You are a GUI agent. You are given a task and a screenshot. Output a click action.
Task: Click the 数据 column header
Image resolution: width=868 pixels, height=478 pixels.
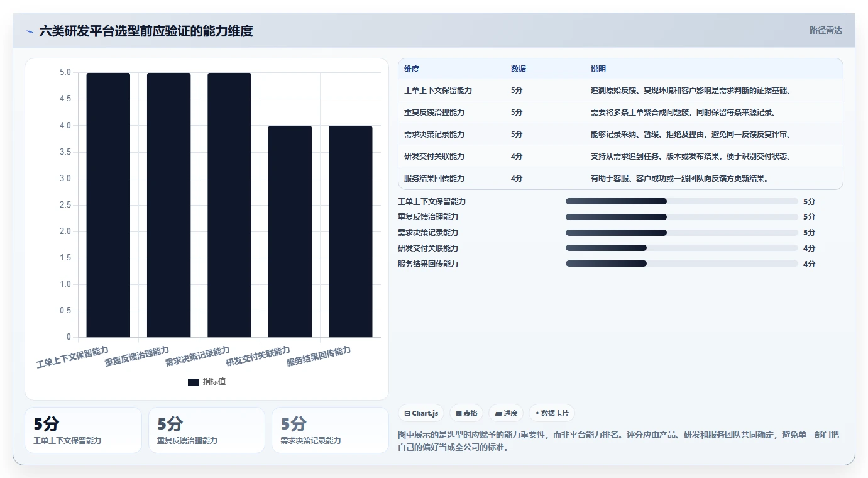519,69
